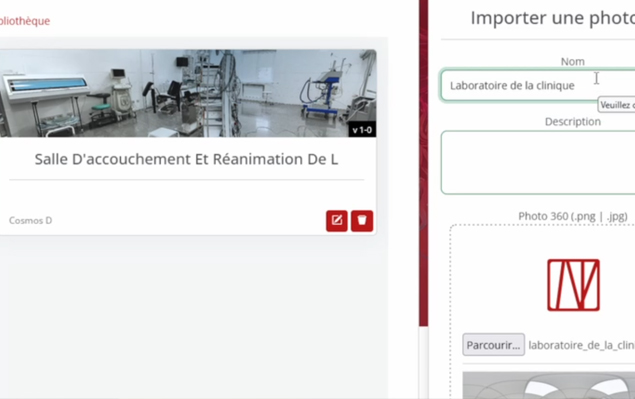The width and height of the screenshot is (635, 399).
Task: Click inside the empty Description text area
Action: pos(538,162)
